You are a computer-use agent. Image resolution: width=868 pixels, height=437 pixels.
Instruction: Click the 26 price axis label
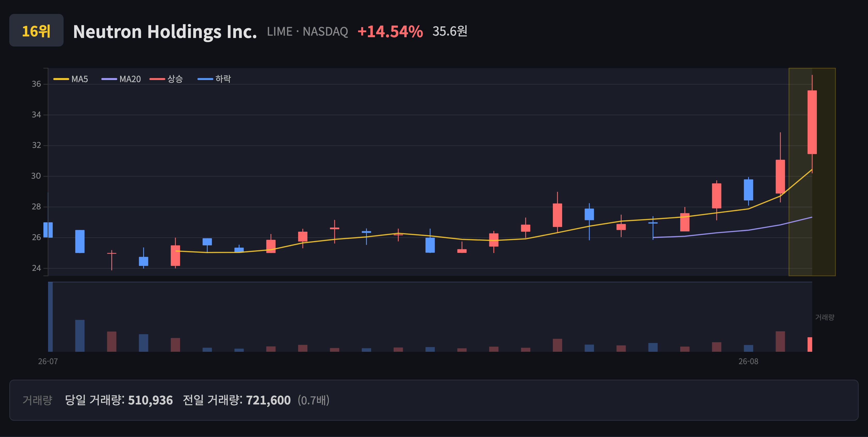pyautogui.click(x=36, y=237)
